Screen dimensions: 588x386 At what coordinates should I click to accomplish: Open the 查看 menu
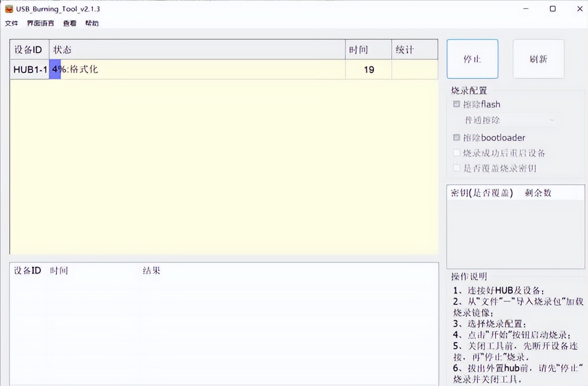click(69, 23)
